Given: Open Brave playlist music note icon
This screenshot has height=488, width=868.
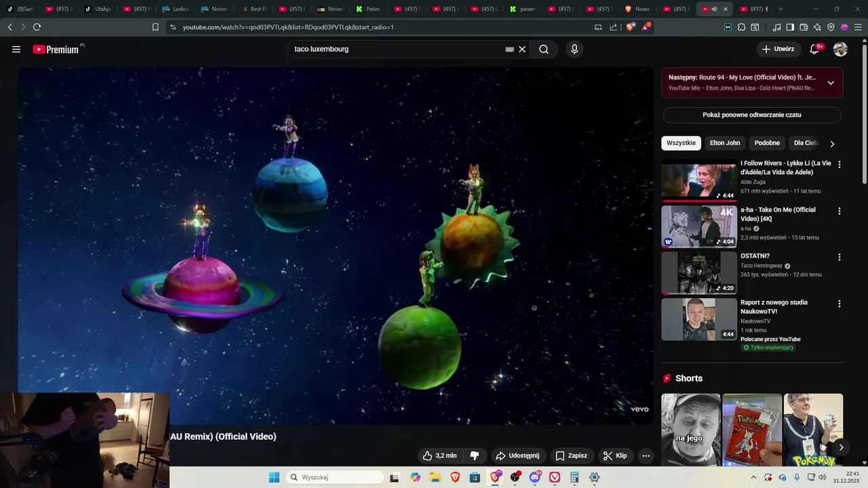Looking at the screenshot, I should click(x=776, y=27).
